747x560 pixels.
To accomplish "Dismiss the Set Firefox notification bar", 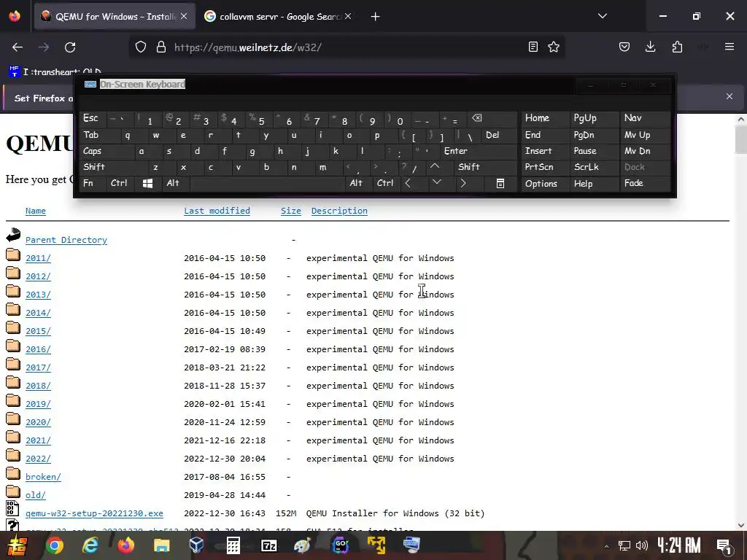I will point(729,97).
